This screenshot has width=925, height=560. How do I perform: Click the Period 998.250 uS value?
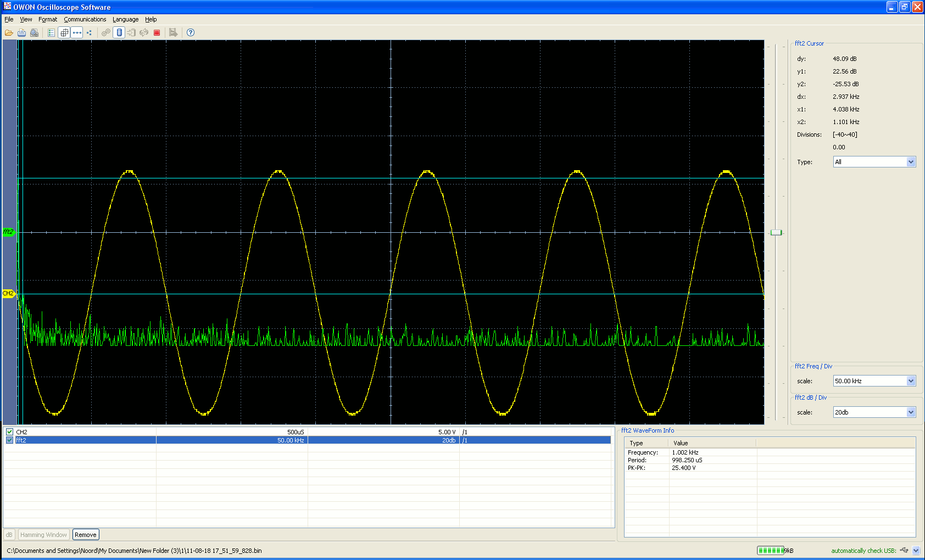[x=687, y=460]
